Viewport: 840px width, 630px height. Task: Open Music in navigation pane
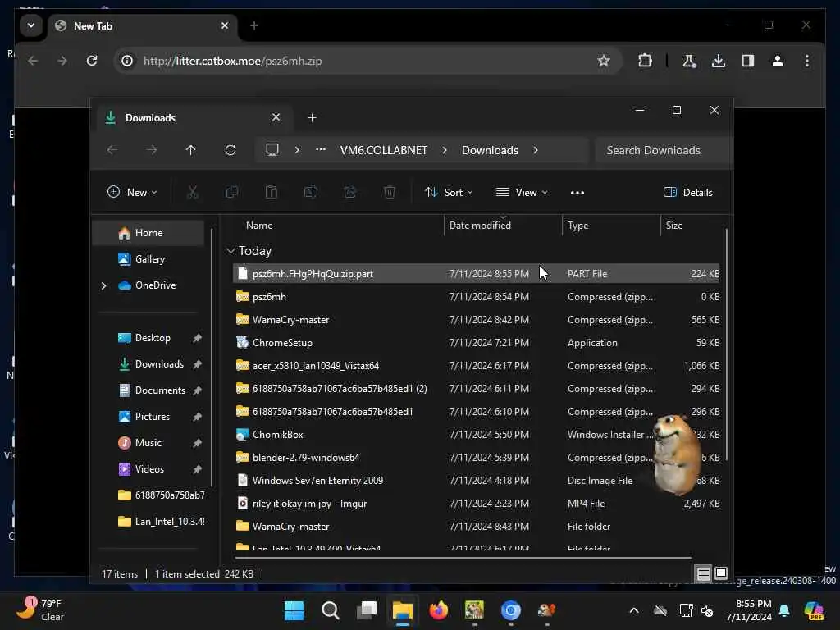tap(148, 443)
